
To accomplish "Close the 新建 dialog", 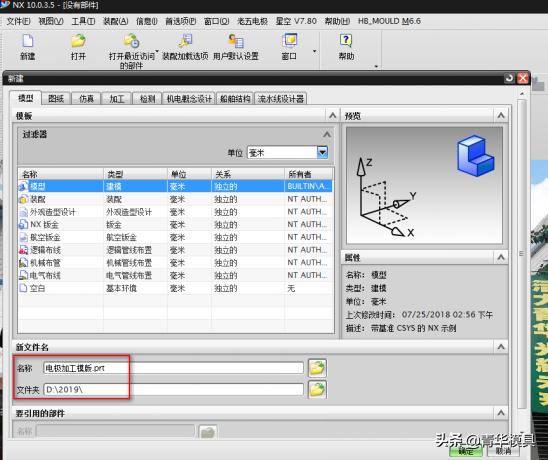I will [523, 78].
